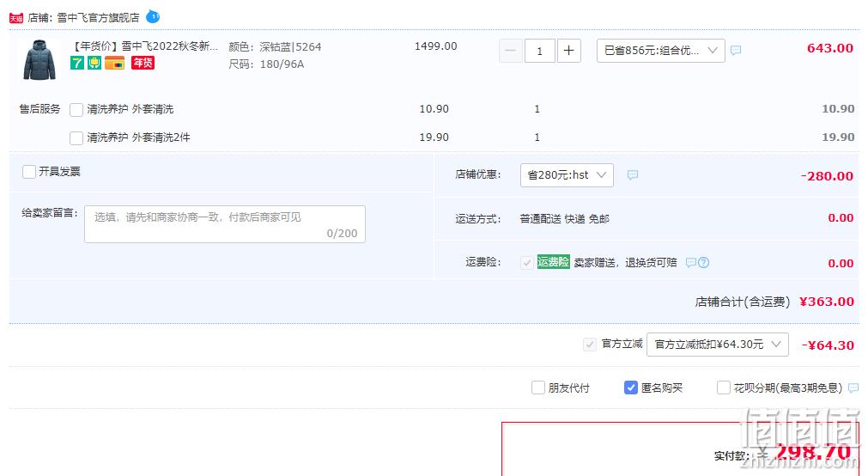This screenshot has height=476, width=868.
Task: Click the comment icon after 退换货可赔
Action: click(691, 263)
